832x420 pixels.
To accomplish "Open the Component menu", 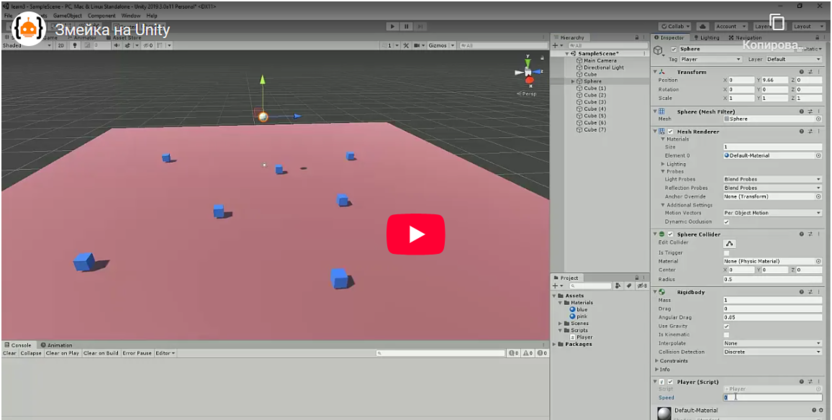I will (101, 16).
